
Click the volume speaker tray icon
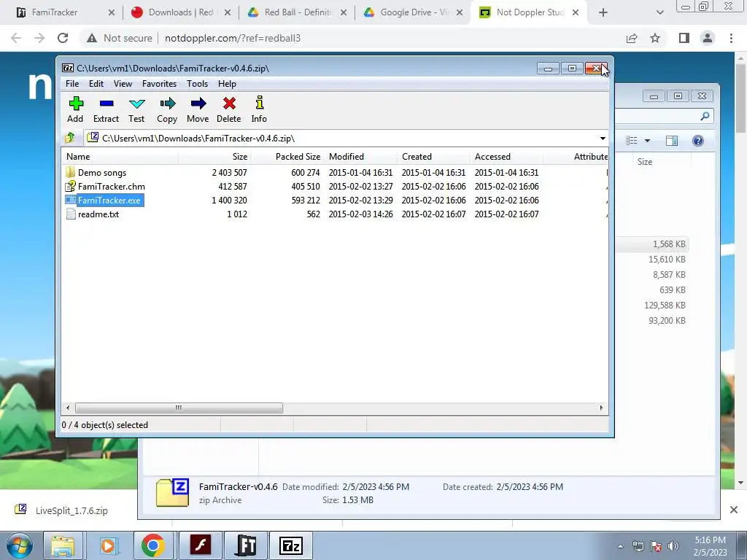[673, 546]
